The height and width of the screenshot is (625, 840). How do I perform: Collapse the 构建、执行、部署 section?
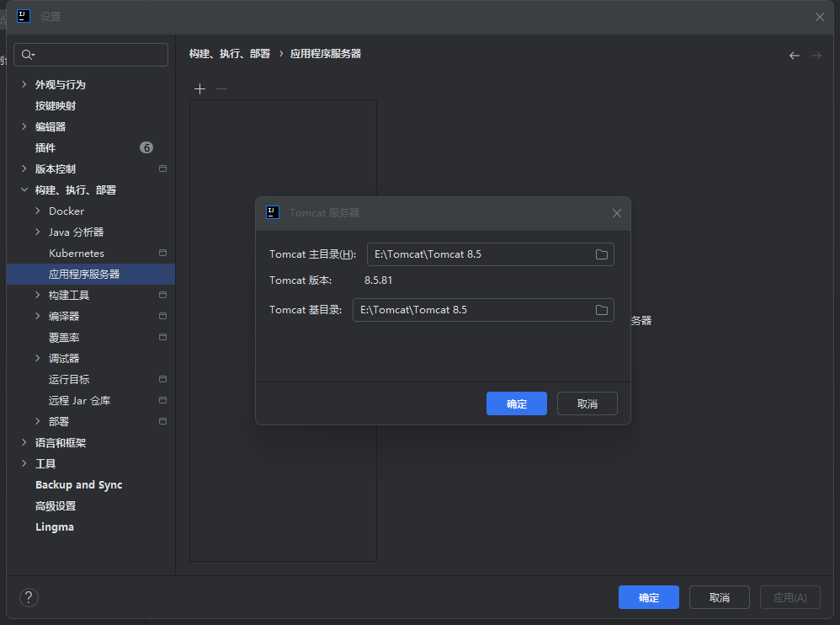24,190
